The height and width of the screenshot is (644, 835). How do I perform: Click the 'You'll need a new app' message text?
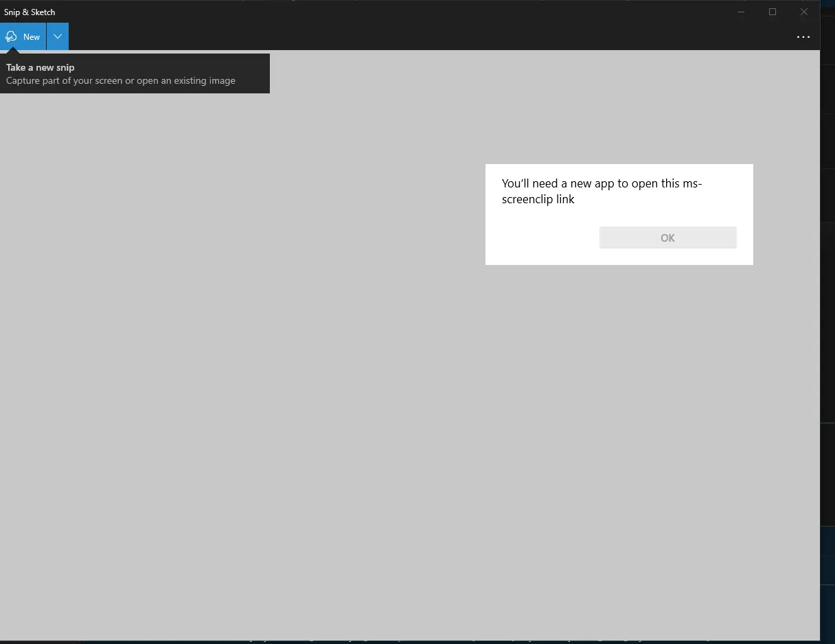[x=602, y=192]
